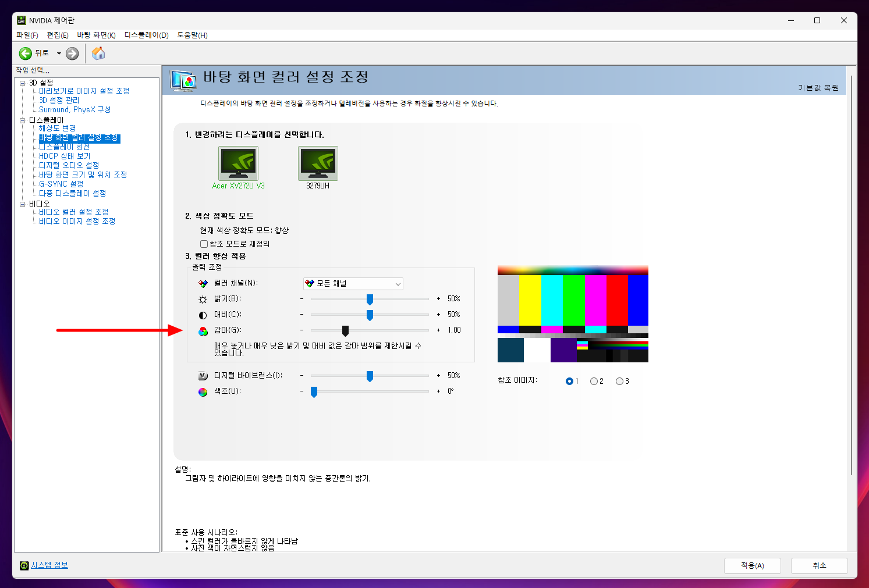869x588 pixels.
Task: Click the brightness slider handle
Action: (x=370, y=300)
